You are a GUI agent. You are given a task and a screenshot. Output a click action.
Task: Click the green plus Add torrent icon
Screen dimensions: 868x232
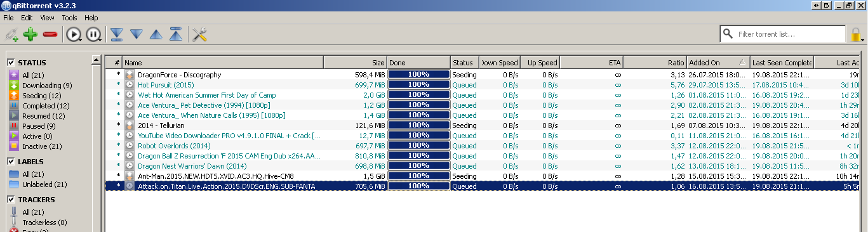point(30,35)
